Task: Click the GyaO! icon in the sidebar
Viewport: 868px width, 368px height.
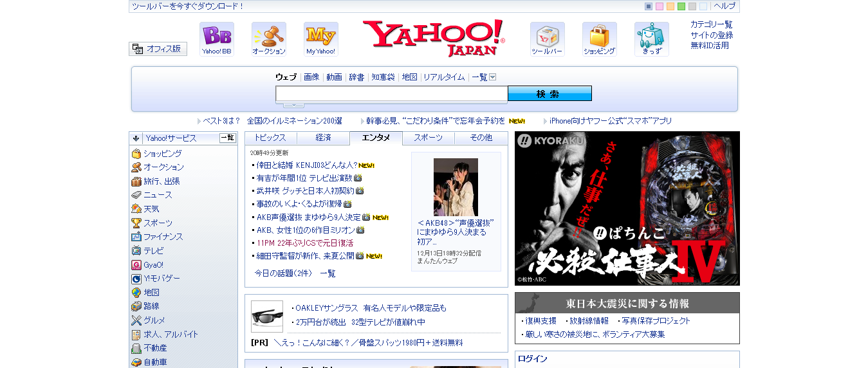Action: tap(136, 265)
